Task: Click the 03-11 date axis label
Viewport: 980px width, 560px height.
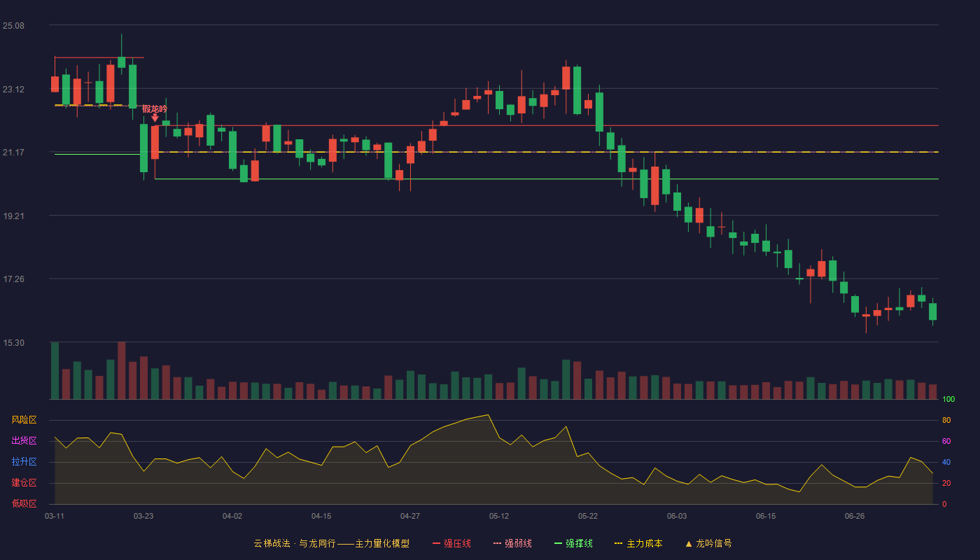Action: [55, 516]
